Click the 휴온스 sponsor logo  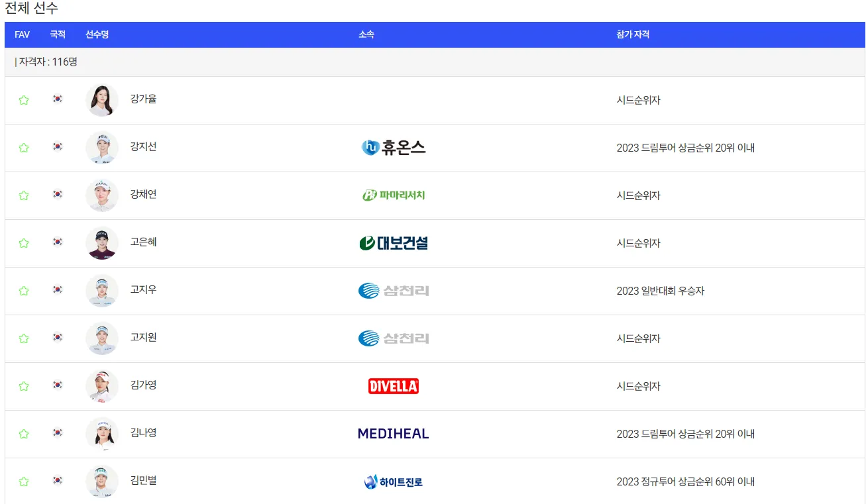394,148
